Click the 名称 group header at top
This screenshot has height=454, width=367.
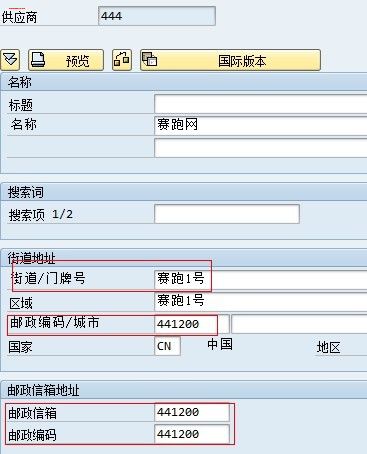point(20,82)
